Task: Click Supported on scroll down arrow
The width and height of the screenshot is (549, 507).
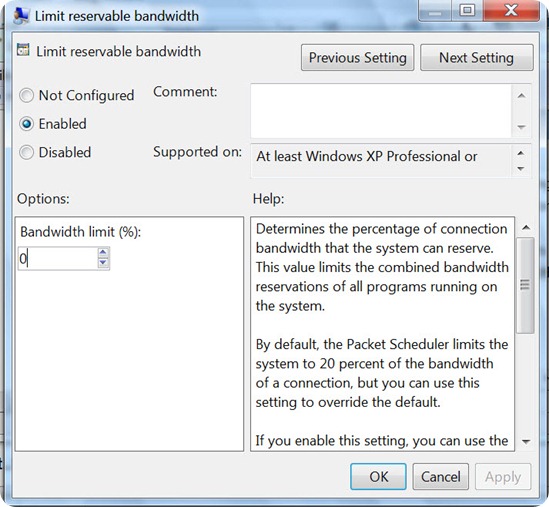Action: point(521,169)
